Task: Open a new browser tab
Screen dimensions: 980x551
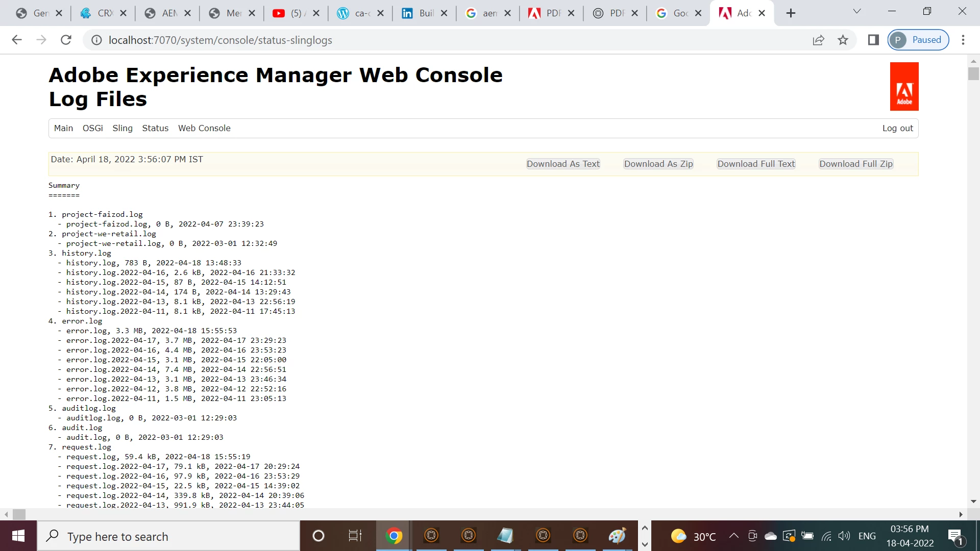Action: [x=791, y=13]
